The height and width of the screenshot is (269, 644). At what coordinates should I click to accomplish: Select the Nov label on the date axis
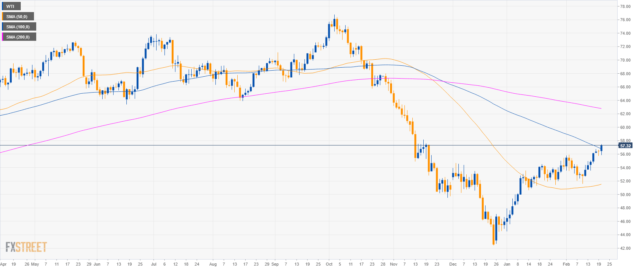click(x=393, y=264)
